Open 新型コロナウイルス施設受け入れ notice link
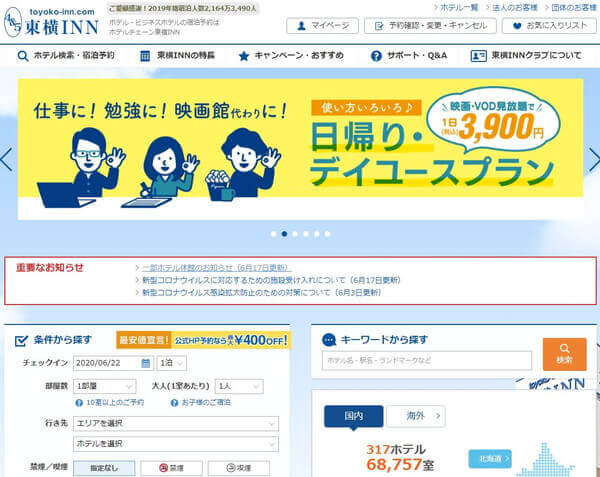Viewport: 600px width, 477px height. [x=271, y=280]
